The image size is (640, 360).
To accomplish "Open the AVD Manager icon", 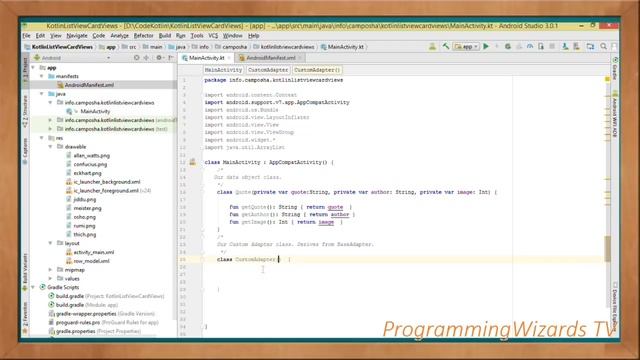I will pos(565,47).
